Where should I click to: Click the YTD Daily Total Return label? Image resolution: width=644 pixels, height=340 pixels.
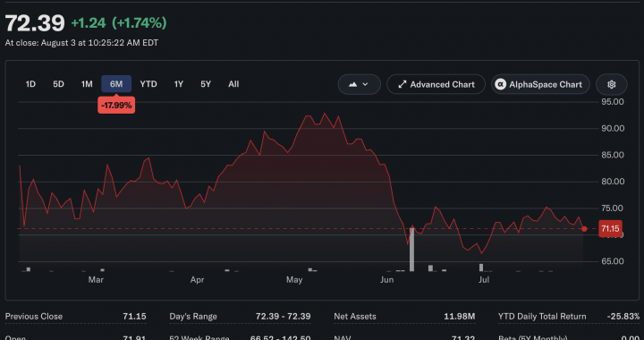tap(542, 317)
